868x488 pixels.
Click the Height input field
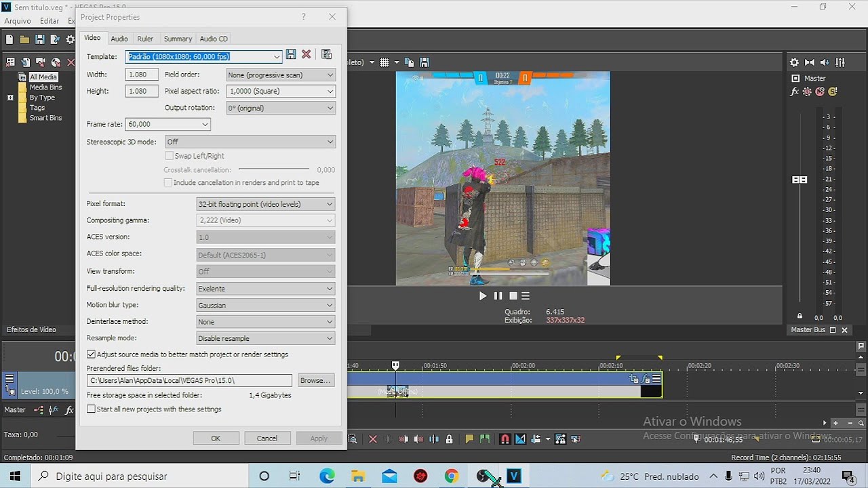pos(142,91)
